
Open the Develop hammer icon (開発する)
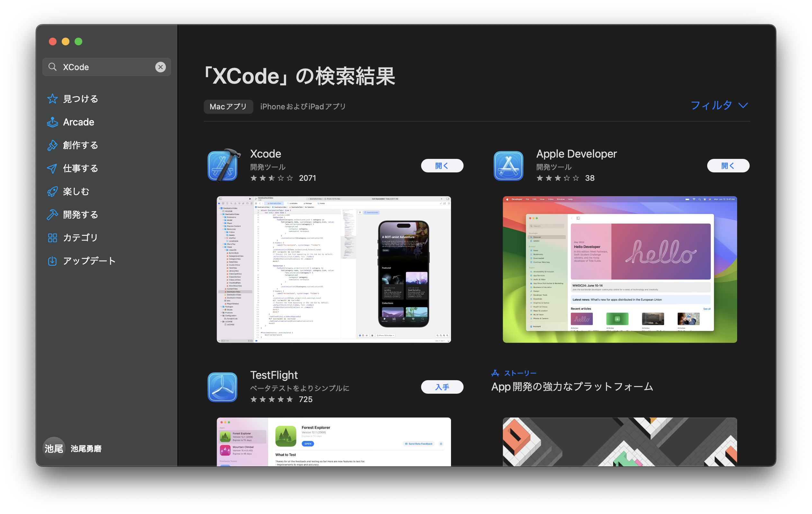(x=52, y=215)
